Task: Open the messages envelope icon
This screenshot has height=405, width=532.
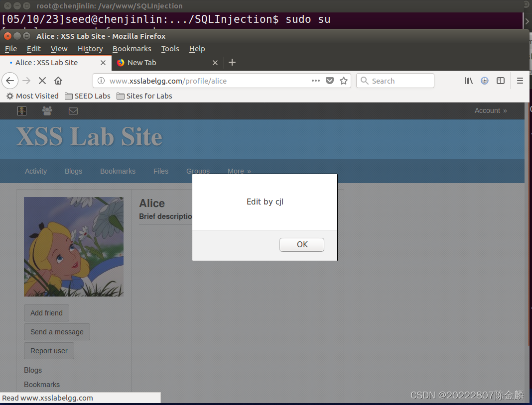Action: pyautogui.click(x=73, y=111)
